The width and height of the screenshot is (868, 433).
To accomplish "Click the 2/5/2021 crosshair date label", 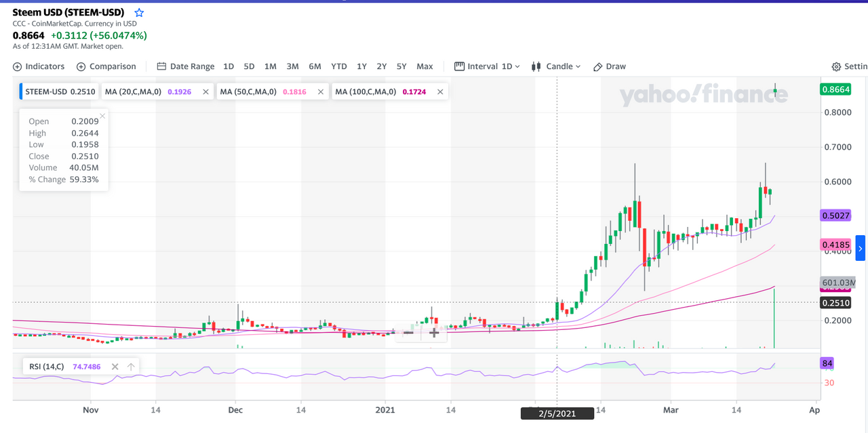I will coord(557,413).
